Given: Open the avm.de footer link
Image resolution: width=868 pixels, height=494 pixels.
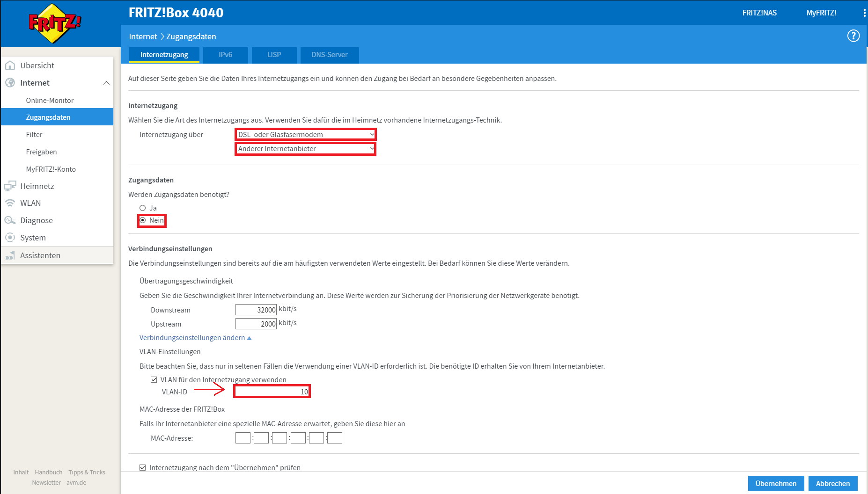Looking at the screenshot, I should (76, 483).
